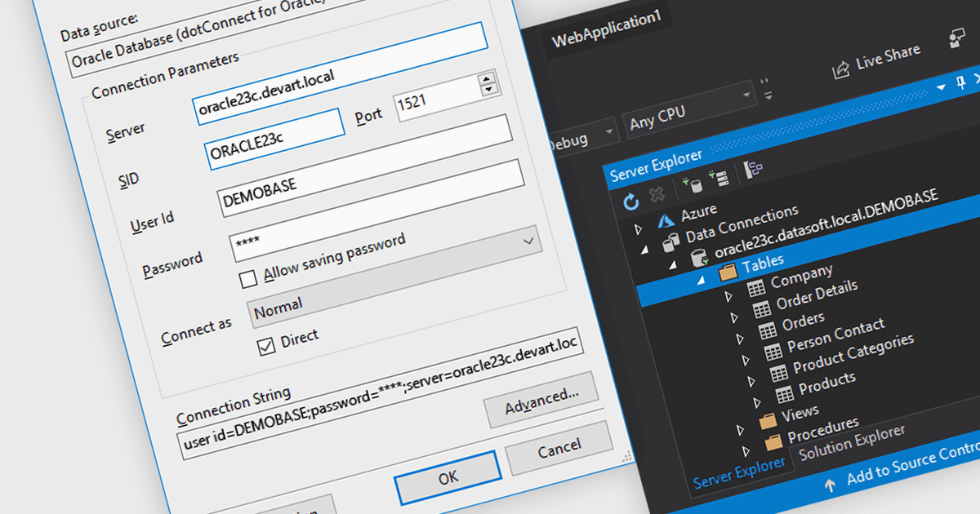
Task: Click the Tables folder icon
Action: (727, 273)
